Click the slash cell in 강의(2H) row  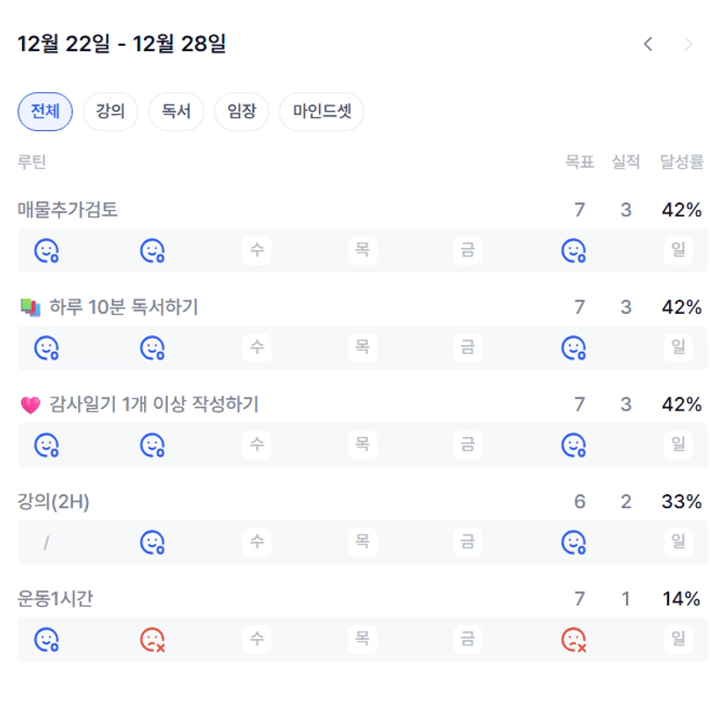click(46, 543)
